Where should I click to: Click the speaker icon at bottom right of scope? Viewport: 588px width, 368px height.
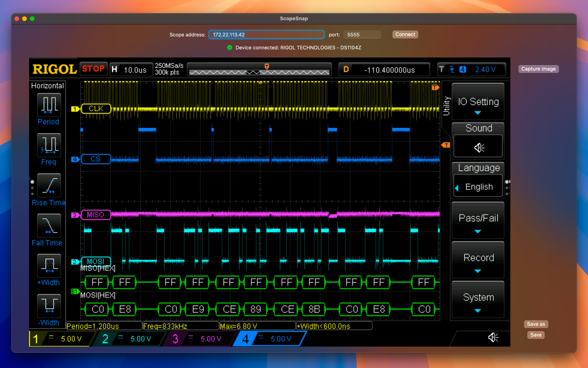(x=493, y=337)
